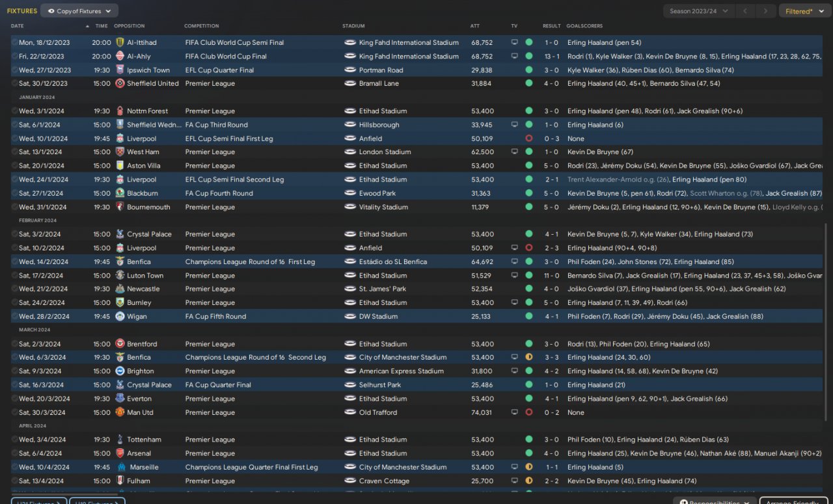The width and height of the screenshot is (833, 504).
Task: Open the Champions League Quarter Final First Leg link
Action: click(x=251, y=467)
